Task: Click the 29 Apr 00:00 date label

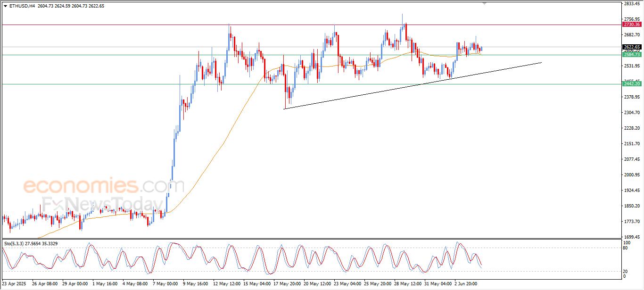Action: click(75, 284)
